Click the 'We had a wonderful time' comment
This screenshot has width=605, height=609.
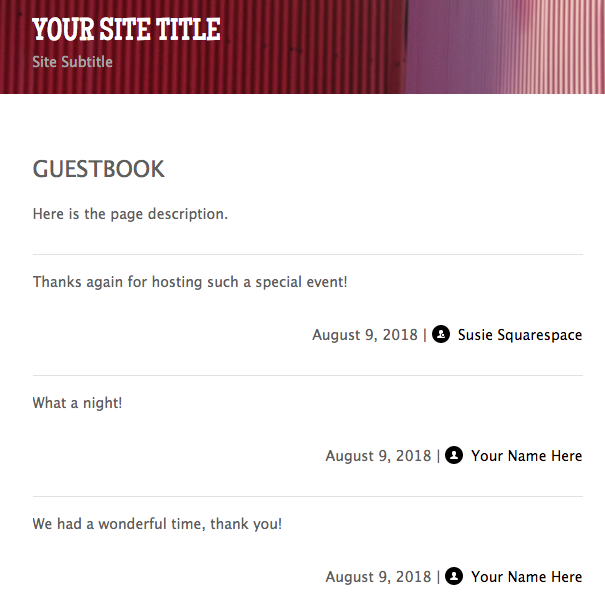click(157, 524)
